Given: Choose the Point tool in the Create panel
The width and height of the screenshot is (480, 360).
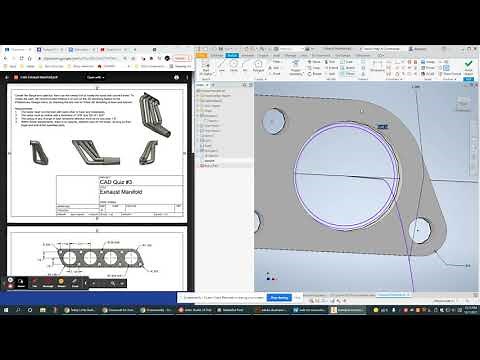Looking at the screenshot, I should coord(275,73).
